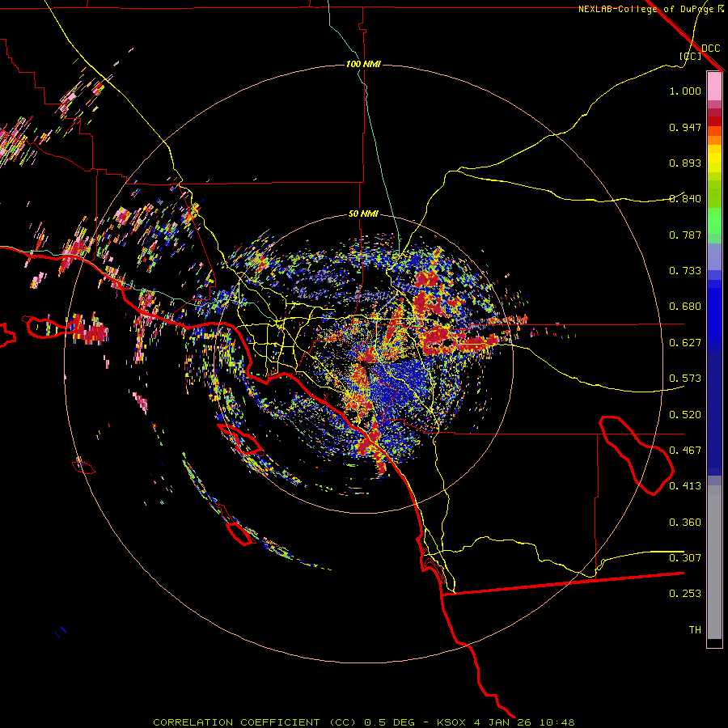Screen dimensions: 728x728
Task: Select the 1.000 scale value
Action: pyautogui.click(x=685, y=91)
